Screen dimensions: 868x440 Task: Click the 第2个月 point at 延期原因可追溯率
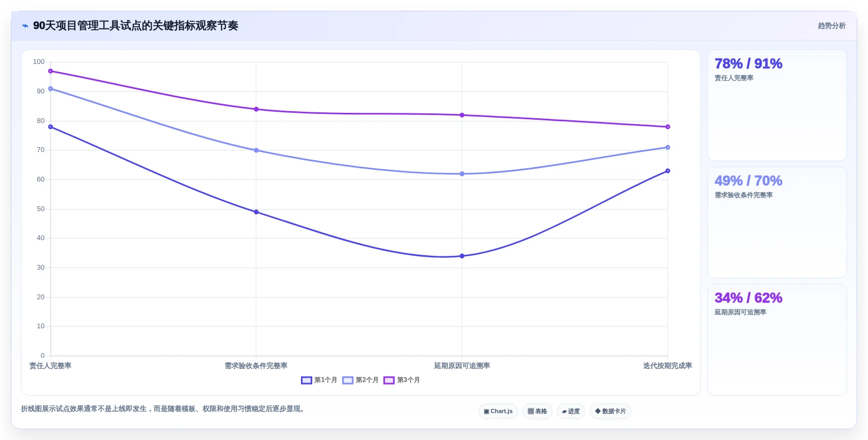[462, 174]
